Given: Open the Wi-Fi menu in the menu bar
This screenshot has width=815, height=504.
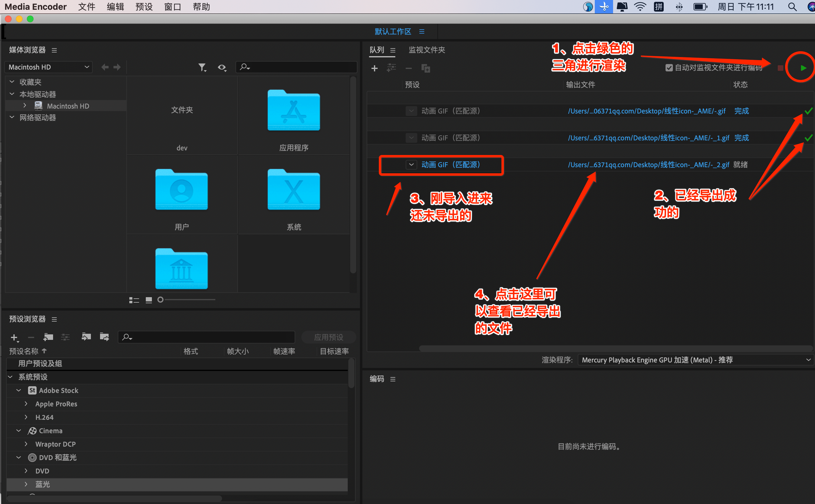Looking at the screenshot, I should point(640,7).
